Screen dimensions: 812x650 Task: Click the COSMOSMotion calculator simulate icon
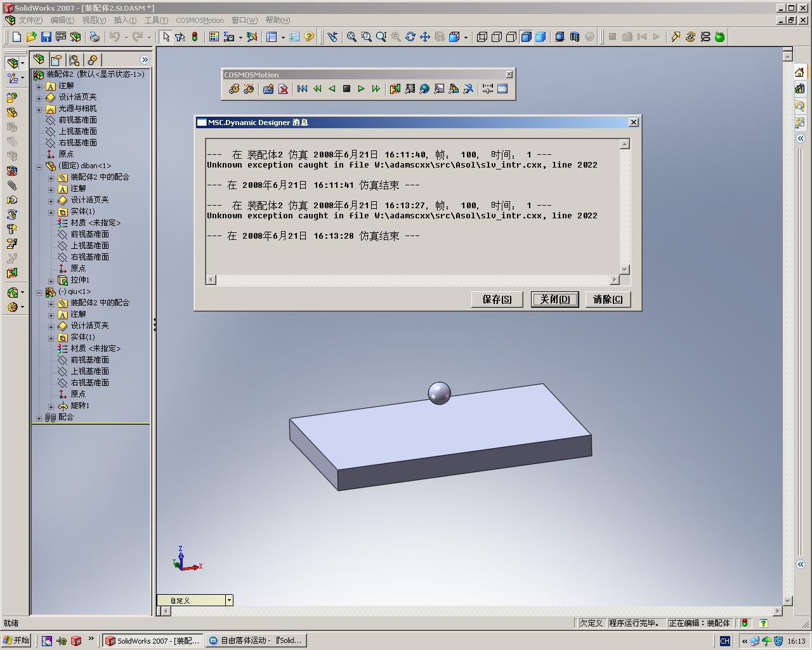click(268, 89)
